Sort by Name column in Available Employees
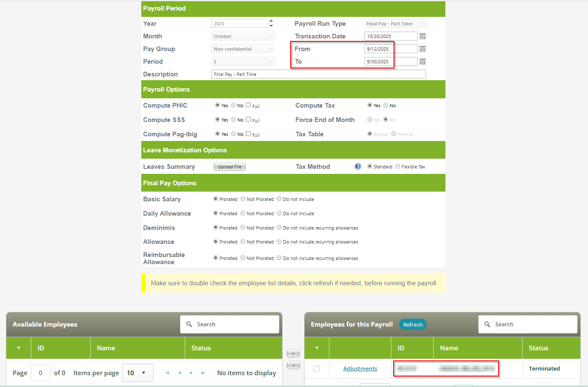588x387 pixels. [106, 348]
